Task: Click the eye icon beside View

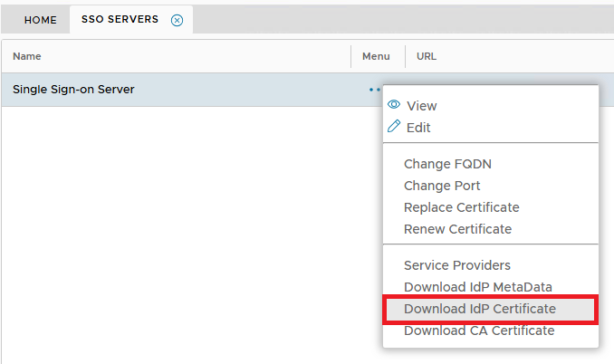Action: pos(394,105)
